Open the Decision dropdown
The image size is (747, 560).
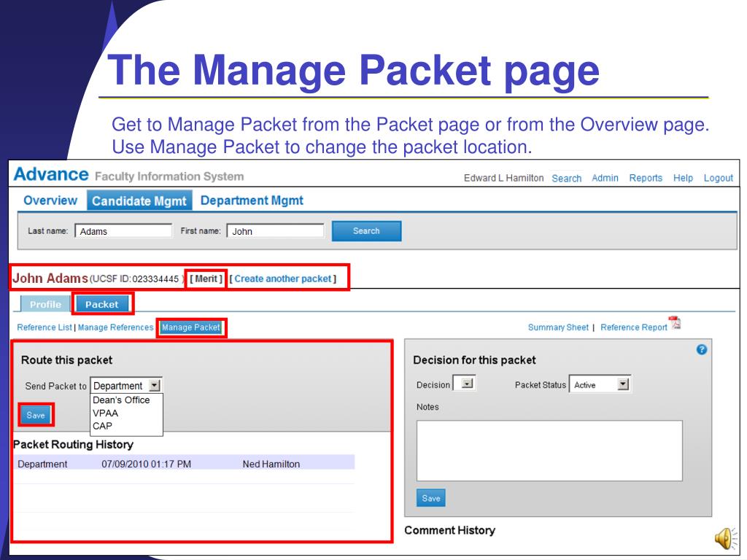[463, 384]
